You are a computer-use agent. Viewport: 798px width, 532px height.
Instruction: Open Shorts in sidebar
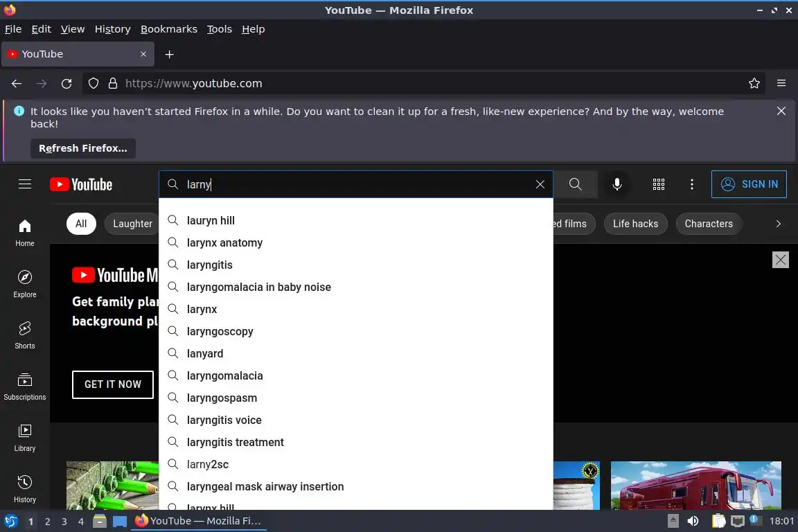pos(25,335)
